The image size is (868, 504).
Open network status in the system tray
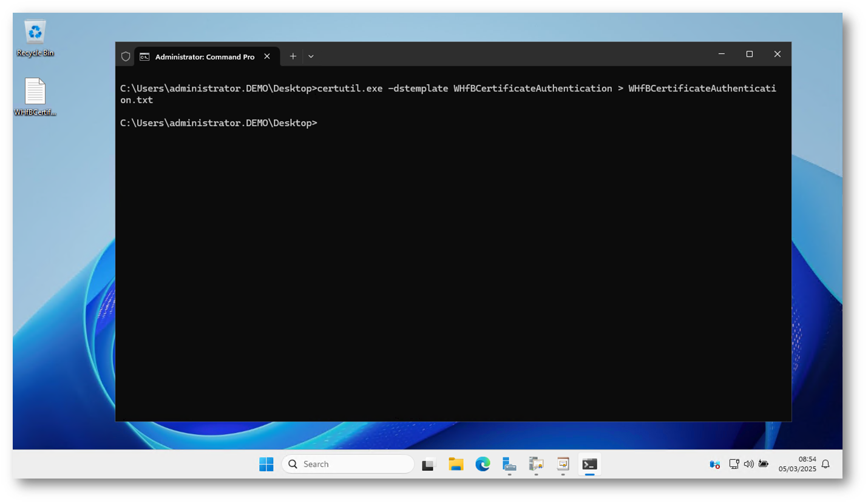[x=734, y=464]
